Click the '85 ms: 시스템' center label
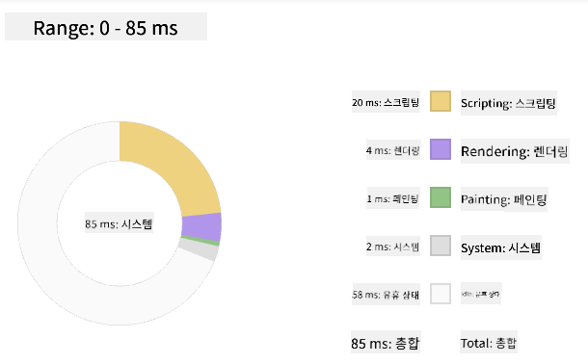Screen dimensions: 588x364 click(x=119, y=224)
